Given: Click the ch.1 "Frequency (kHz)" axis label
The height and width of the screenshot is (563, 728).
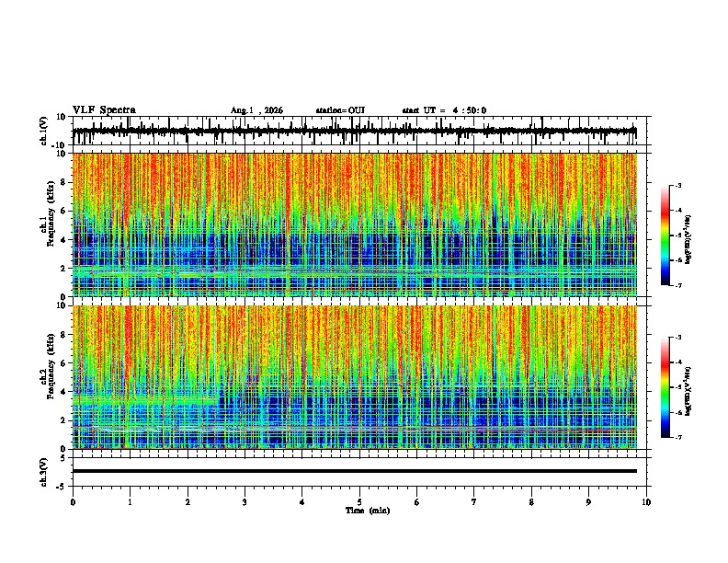Looking at the screenshot, I should (x=51, y=213).
